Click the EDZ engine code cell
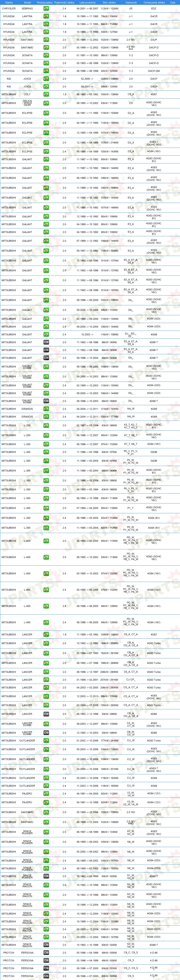This screenshot has width=180, height=980. point(154,8)
